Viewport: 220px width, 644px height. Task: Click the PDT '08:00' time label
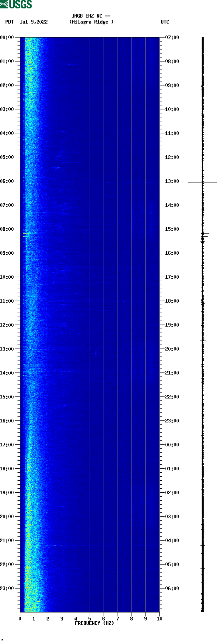click(x=7, y=229)
